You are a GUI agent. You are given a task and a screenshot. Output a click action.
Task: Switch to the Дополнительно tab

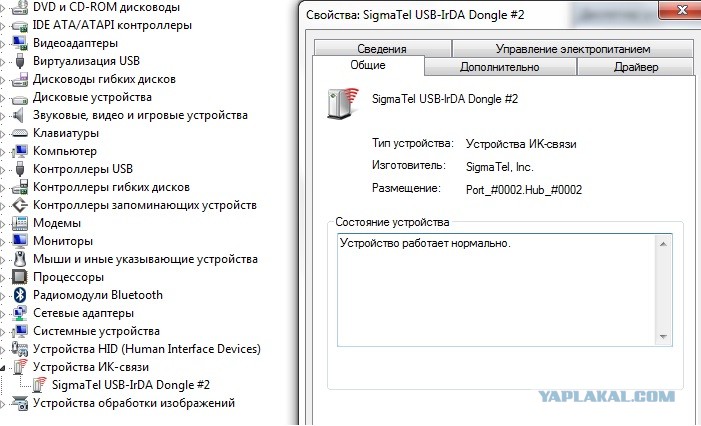499,67
